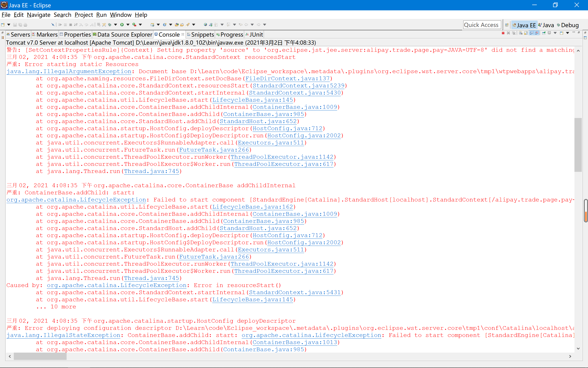The image size is (588, 368).
Task: Open the External Tools dropdown arrow
Action: tap(140, 25)
